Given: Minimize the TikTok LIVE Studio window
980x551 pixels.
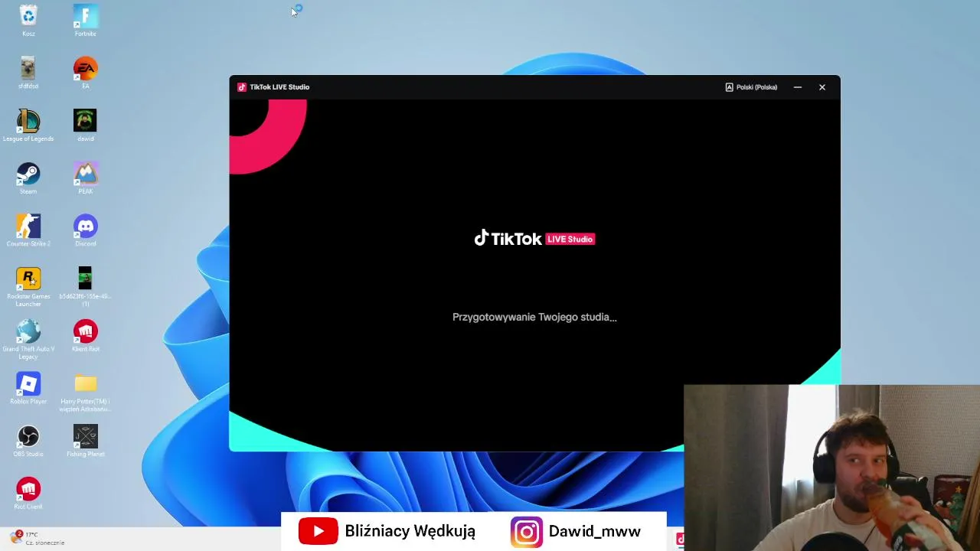Looking at the screenshot, I should (798, 87).
